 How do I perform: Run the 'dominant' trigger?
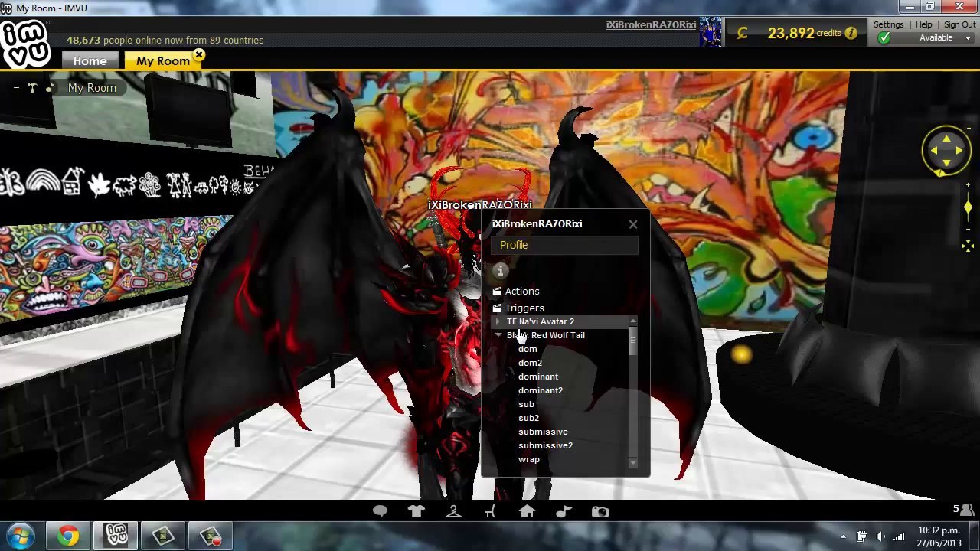pyautogui.click(x=538, y=377)
